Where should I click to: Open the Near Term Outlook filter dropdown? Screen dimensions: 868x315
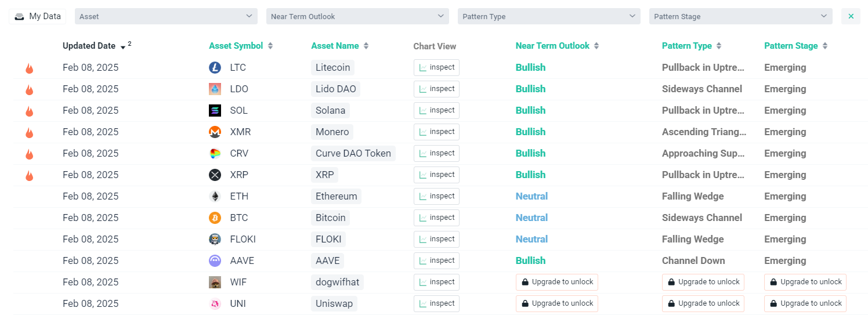click(x=357, y=16)
